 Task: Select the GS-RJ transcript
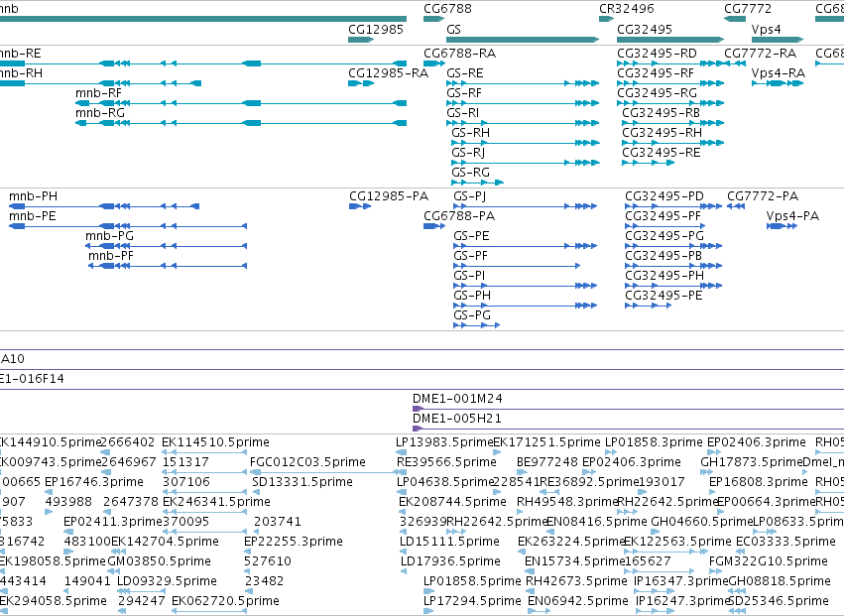(x=526, y=163)
